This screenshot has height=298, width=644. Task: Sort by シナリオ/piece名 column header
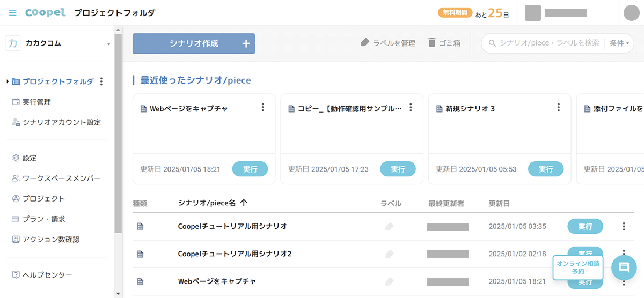213,203
